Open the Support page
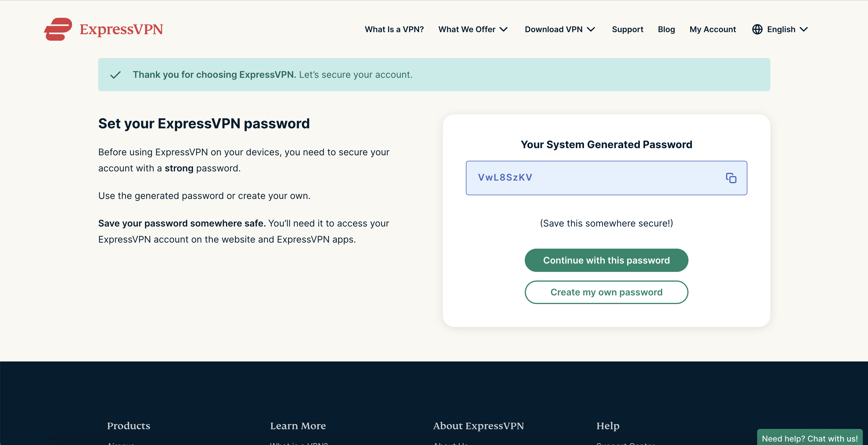 click(627, 29)
